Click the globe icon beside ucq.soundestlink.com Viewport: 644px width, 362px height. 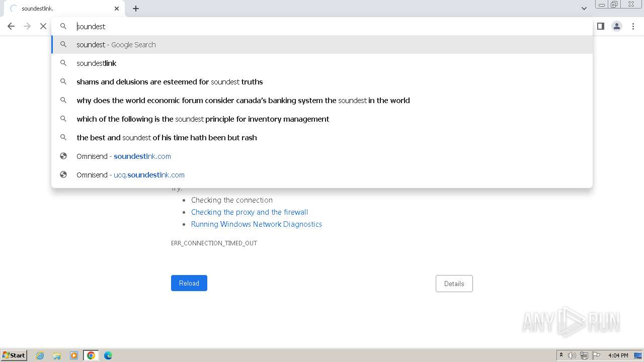point(63,174)
